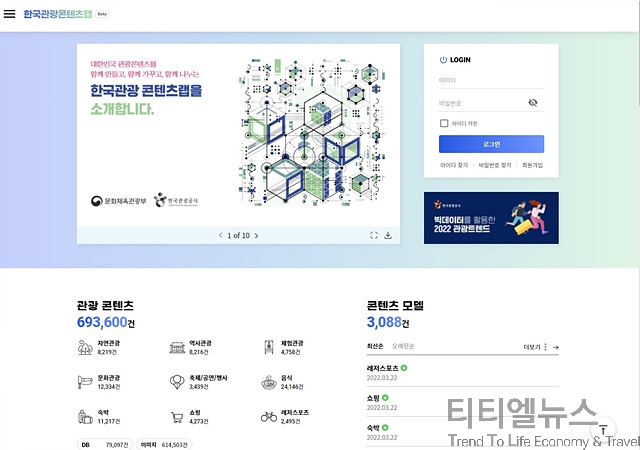Go to previous slide of 1 of 10
The width and height of the screenshot is (640, 450).
click(x=220, y=235)
